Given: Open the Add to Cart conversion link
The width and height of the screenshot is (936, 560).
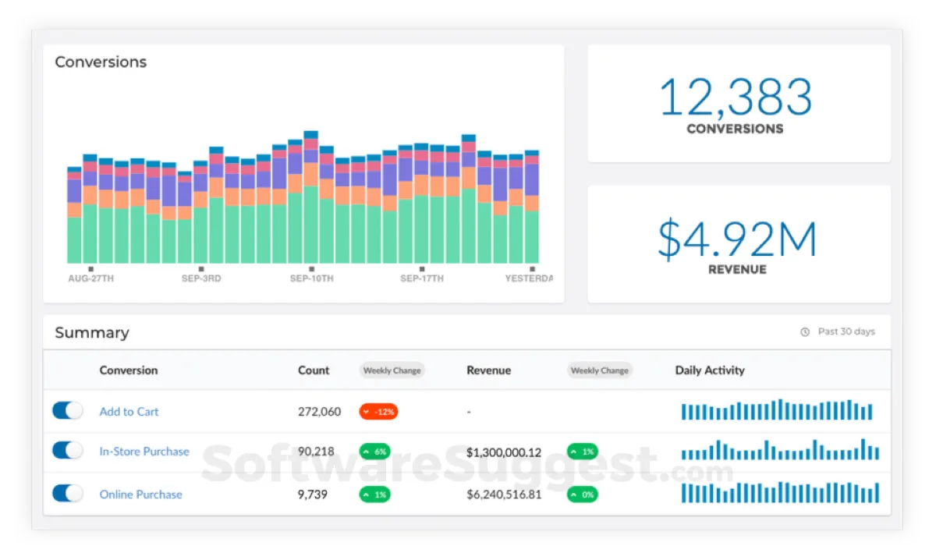Looking at the screenshot, I should pyautogui.click(x=129, y=412).
